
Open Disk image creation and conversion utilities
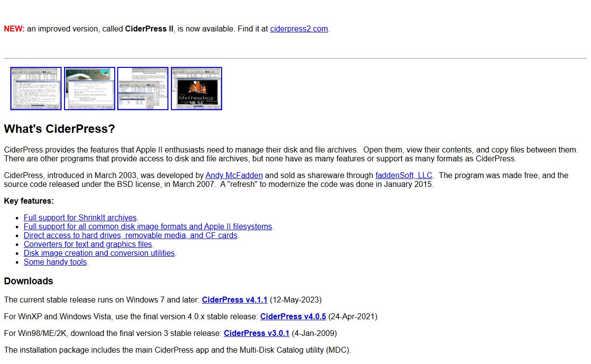point(99,253)
